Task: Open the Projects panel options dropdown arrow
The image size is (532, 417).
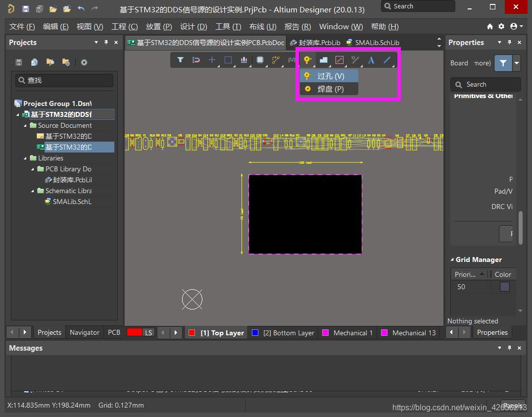Action: (97, 43)
